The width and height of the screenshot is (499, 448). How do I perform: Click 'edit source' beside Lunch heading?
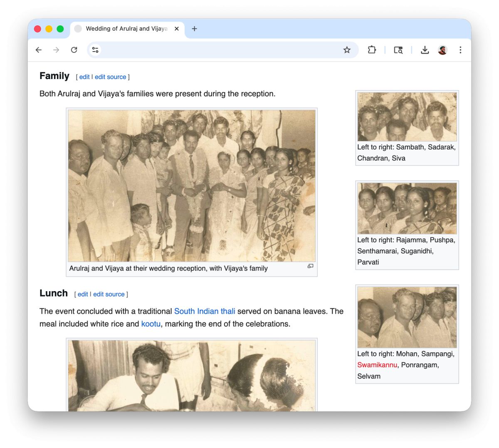coord(109,294)
